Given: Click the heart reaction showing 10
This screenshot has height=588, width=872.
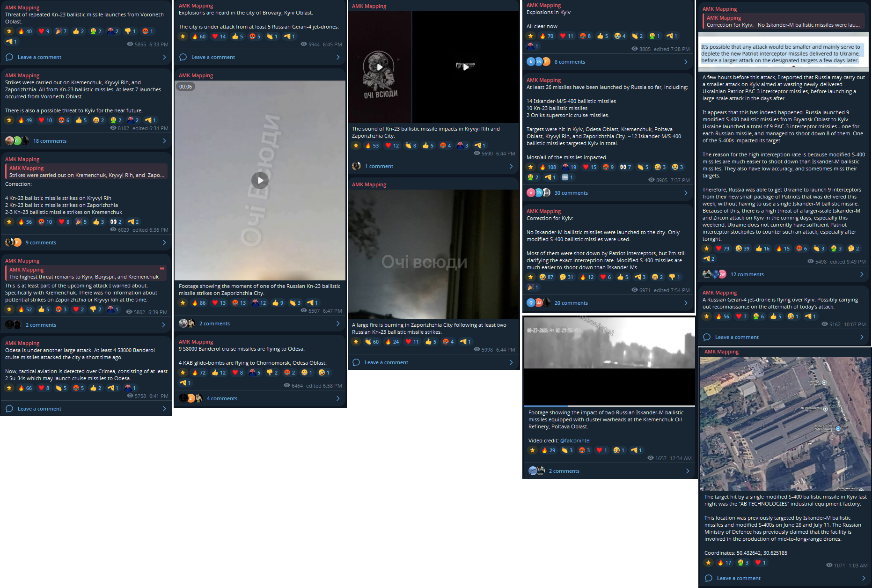Looking at the screenshot, I should tap(45, 120).
